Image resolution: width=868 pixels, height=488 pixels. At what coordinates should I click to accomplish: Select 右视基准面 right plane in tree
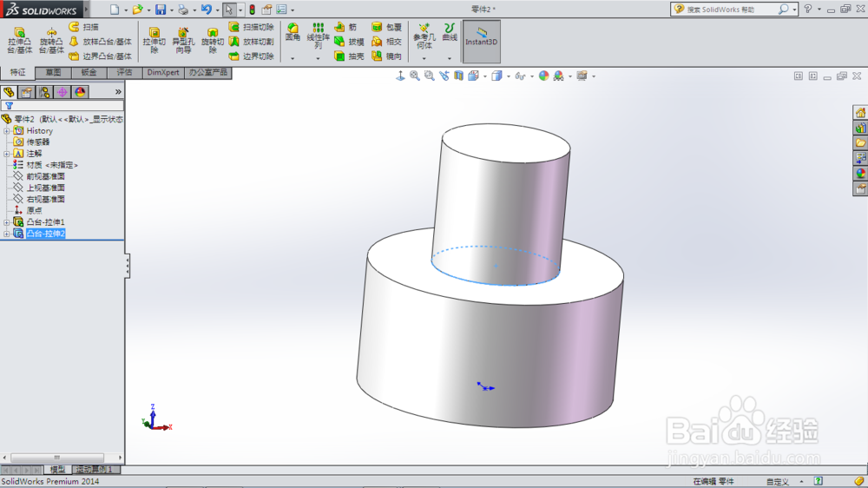(x=45, y=199)
